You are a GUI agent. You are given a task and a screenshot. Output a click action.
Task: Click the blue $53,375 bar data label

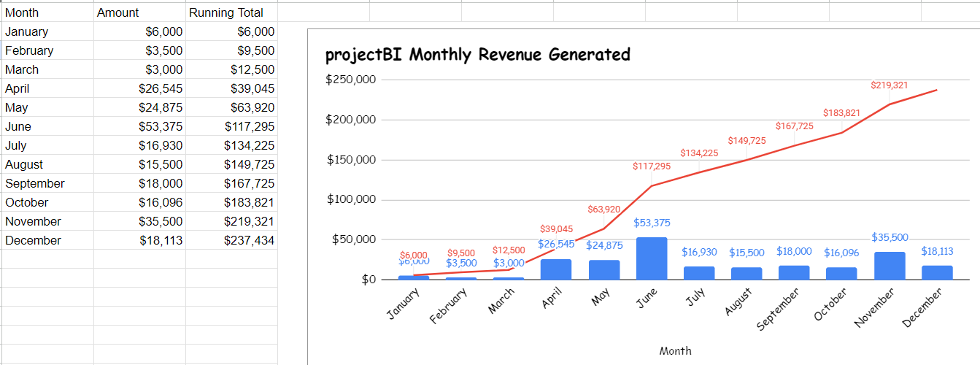coord(652,223)
